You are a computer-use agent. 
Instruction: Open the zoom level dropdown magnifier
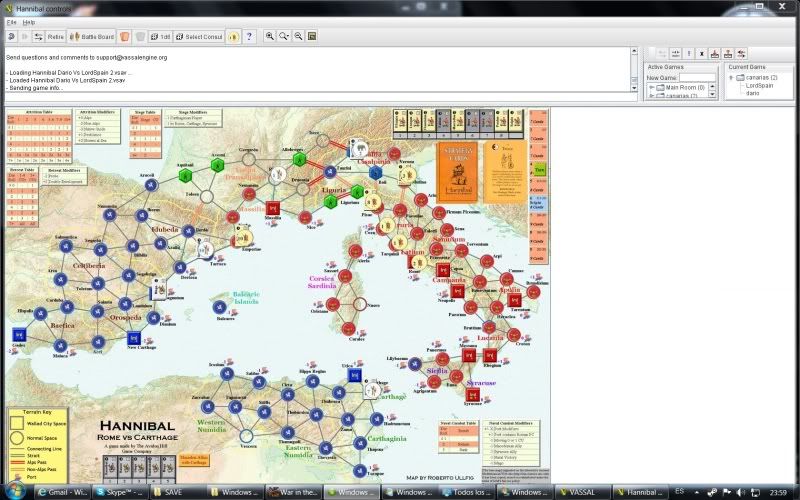pos(284,36)
